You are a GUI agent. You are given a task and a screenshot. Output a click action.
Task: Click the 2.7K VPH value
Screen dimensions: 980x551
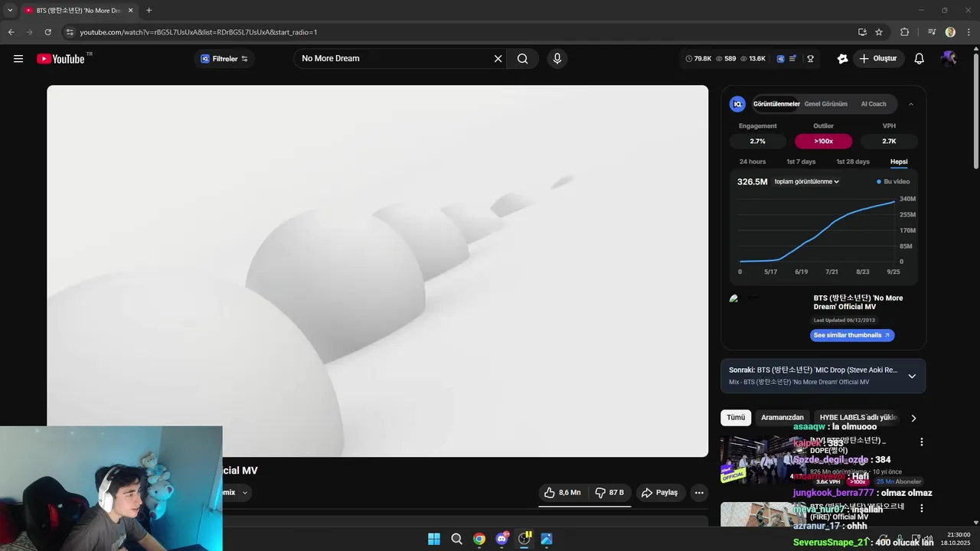tap(889, 141)
